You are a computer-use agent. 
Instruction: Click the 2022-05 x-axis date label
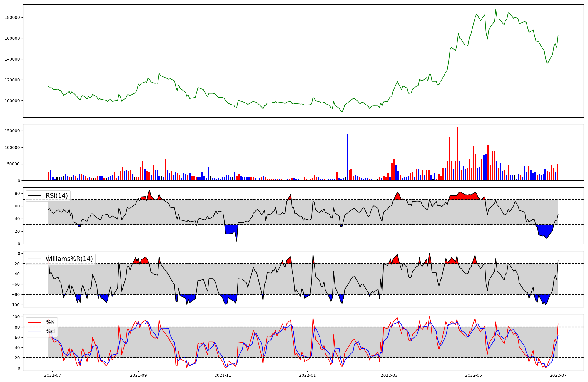(x=474, y=375)
